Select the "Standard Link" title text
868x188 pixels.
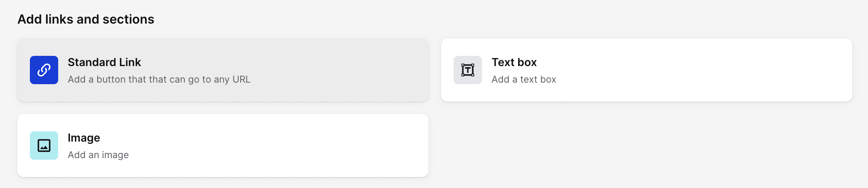pos(104,62)
